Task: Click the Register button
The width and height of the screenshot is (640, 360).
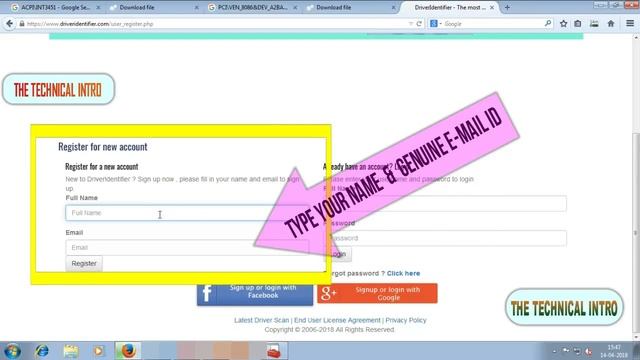Action: (x=84, y=263)
